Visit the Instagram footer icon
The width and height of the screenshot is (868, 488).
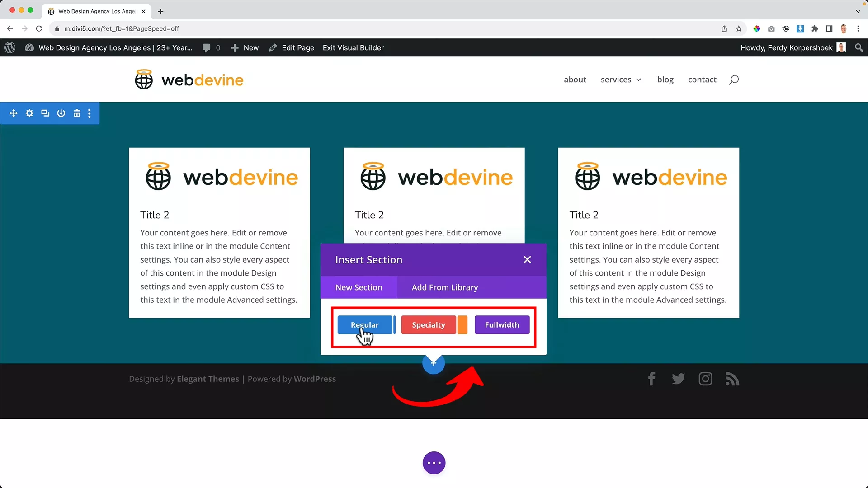tap(705, 379)
